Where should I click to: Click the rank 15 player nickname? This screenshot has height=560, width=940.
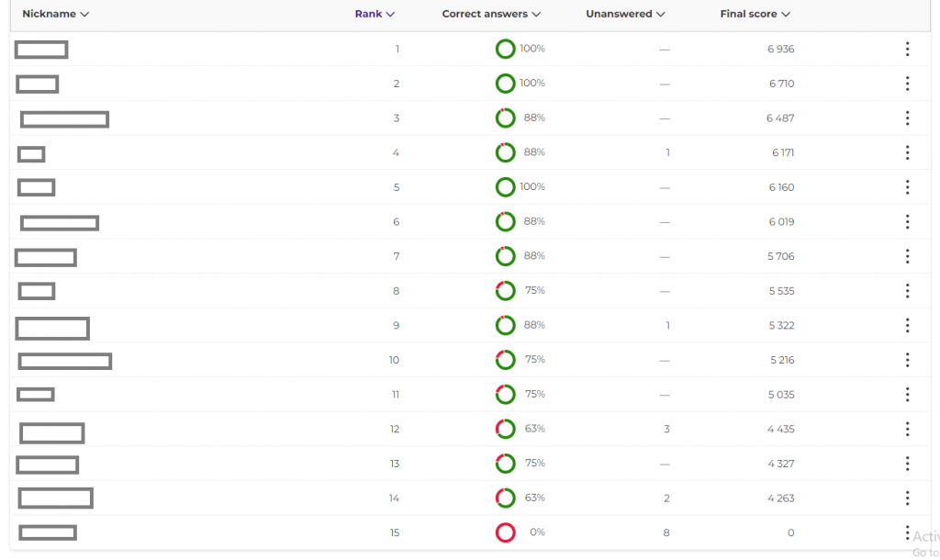pyautogui.click(x=48, y=532)
